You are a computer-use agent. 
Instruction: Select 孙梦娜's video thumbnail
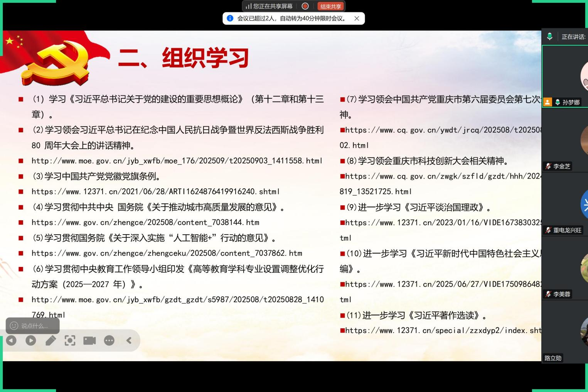point(565,75)
